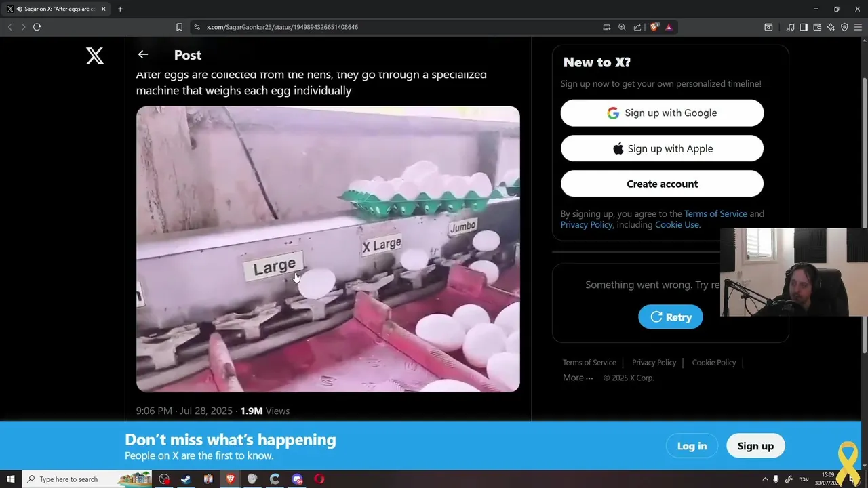Click the x.com address bar URL
Screen dimensions: 868x488
tap(282, 27)
